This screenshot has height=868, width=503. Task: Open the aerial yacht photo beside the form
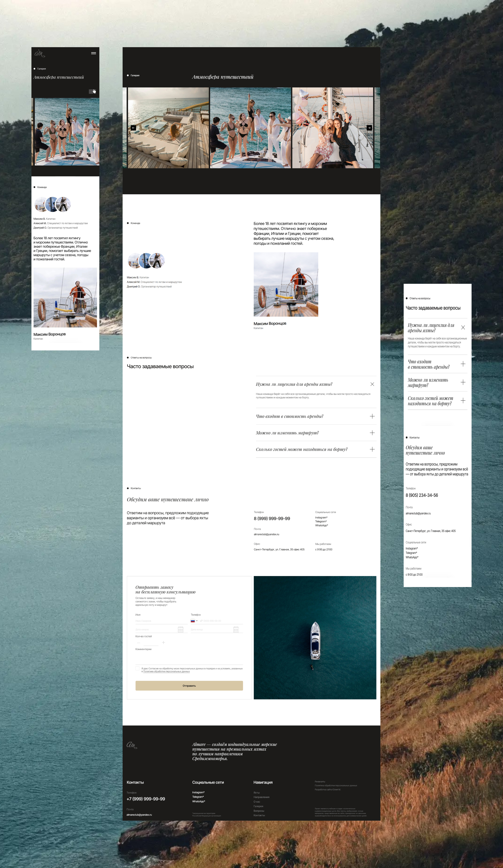point(315,638)
